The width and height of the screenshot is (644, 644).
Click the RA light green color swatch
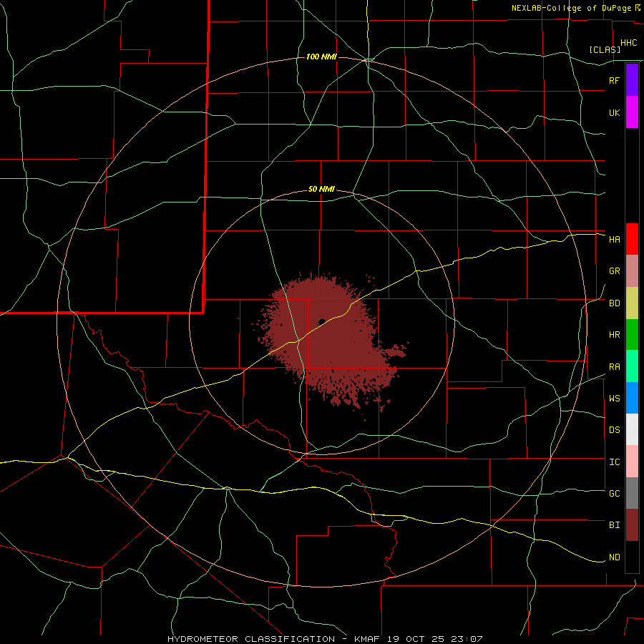point(632,366)
